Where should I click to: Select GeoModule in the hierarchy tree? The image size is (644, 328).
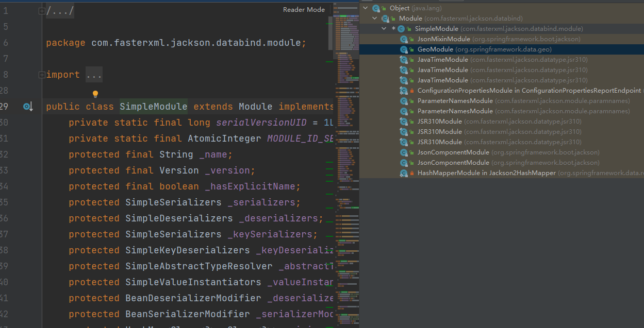point(435,49)
